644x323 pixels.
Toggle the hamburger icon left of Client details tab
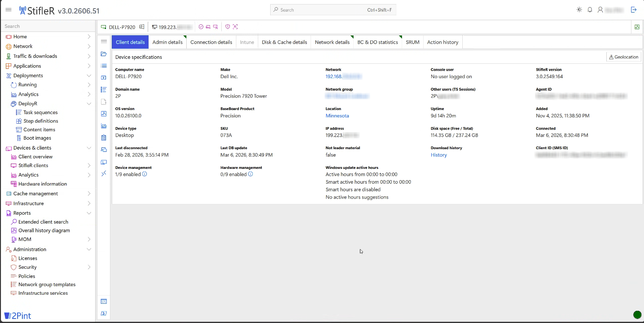tap(104, 42)
